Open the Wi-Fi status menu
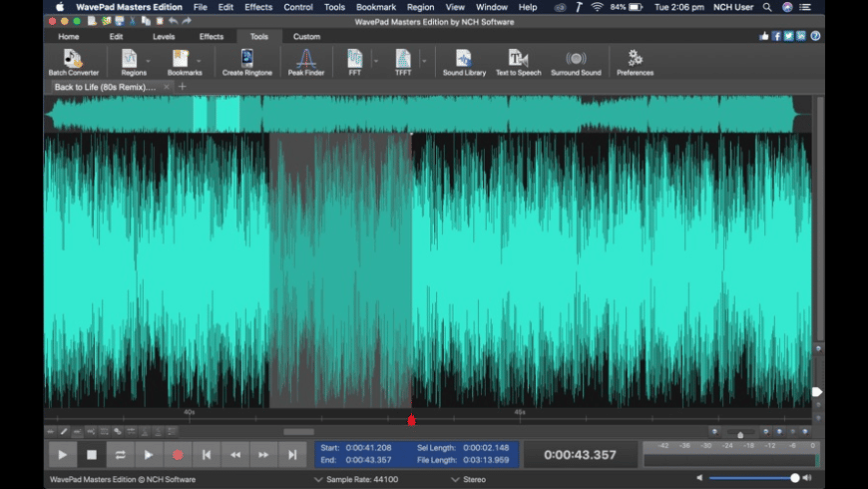The width and height of the screenshot is (868, 489). [x=597, y=7]
